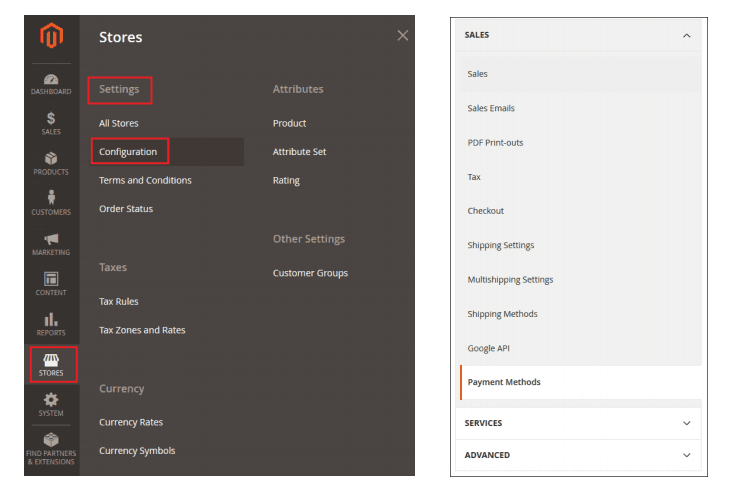Click the Other Settings heading
The height and width of the screenshot is (490, 750).
[x=309, y=239]
